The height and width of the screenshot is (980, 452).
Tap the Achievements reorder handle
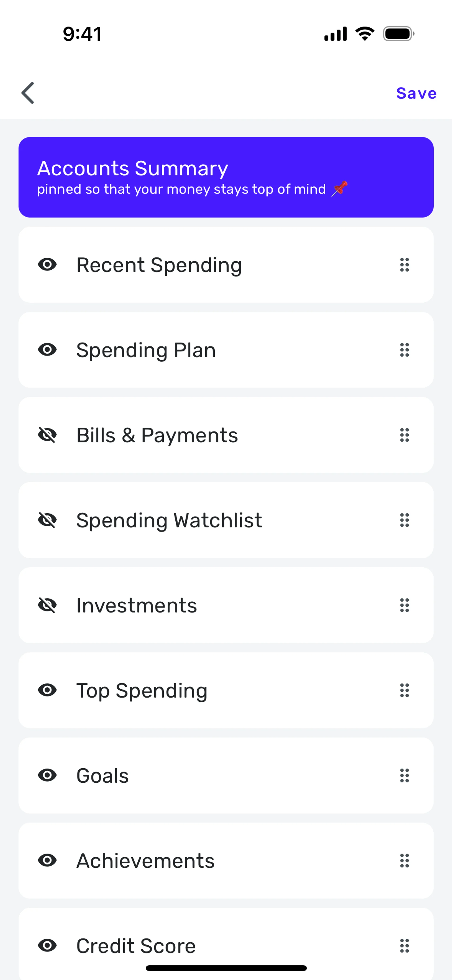(x=404, y=861)
